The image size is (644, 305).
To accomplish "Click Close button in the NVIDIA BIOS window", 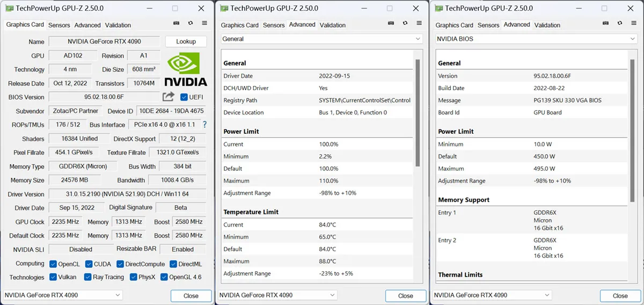I will 620,296.
